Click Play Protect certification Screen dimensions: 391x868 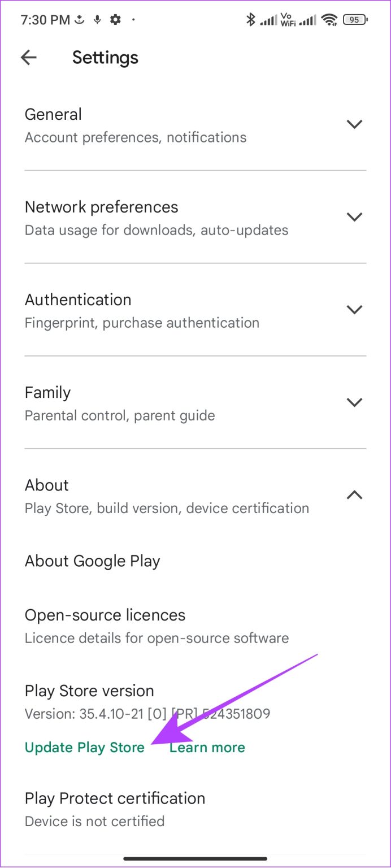[115, 798]
